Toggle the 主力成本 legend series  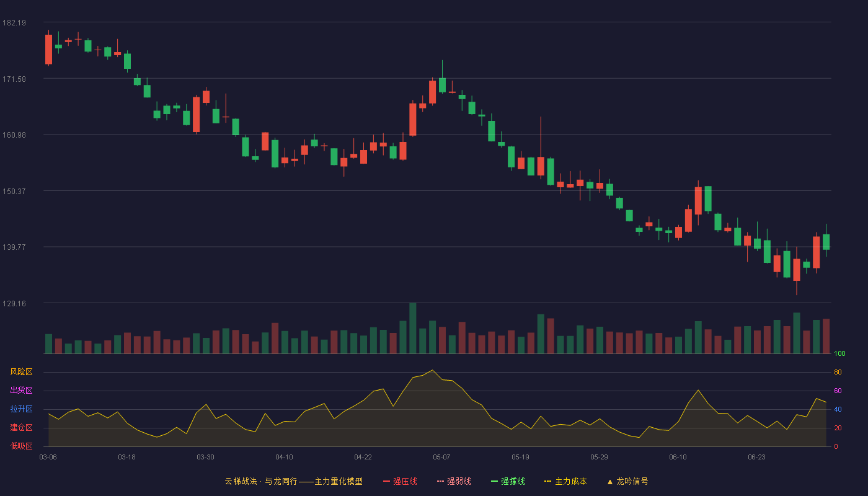565,481
